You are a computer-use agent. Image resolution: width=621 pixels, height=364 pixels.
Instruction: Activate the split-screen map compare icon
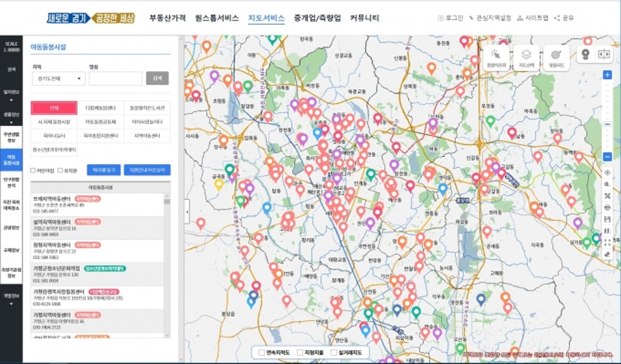click(604, 54)
